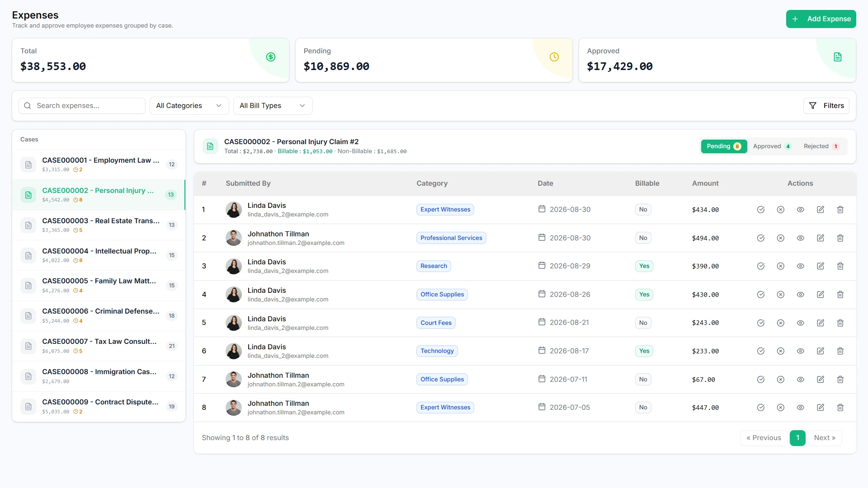Screen dimensions: 868x488
Task: Click Linda Davis avatar in row 1
Action: 234,210
